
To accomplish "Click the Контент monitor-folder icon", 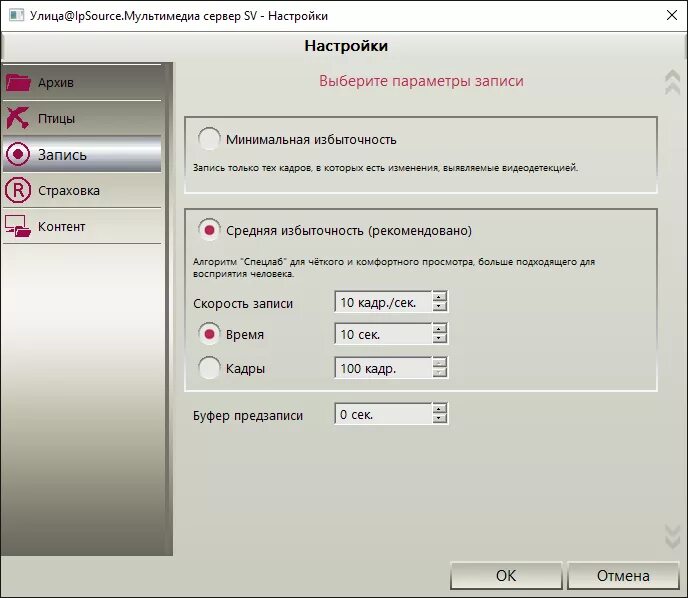I will [x=18, y=226].
